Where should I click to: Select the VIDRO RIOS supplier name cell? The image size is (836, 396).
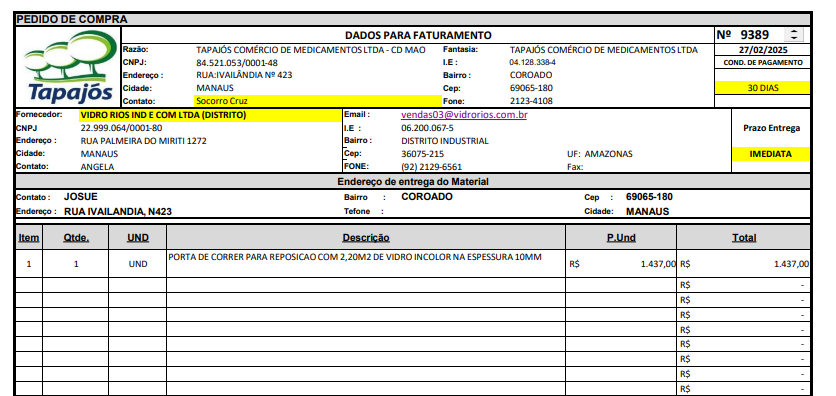pos(211,115)
